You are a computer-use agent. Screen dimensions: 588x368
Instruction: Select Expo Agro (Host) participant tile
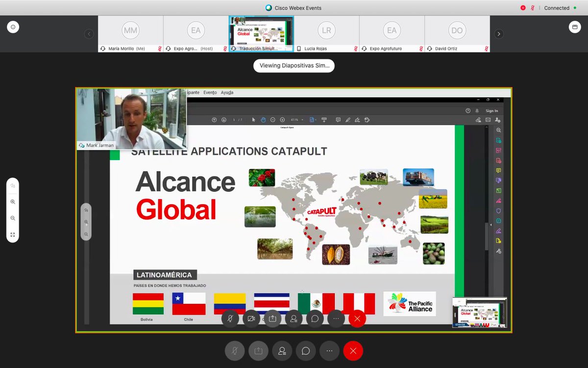point(196,34)
